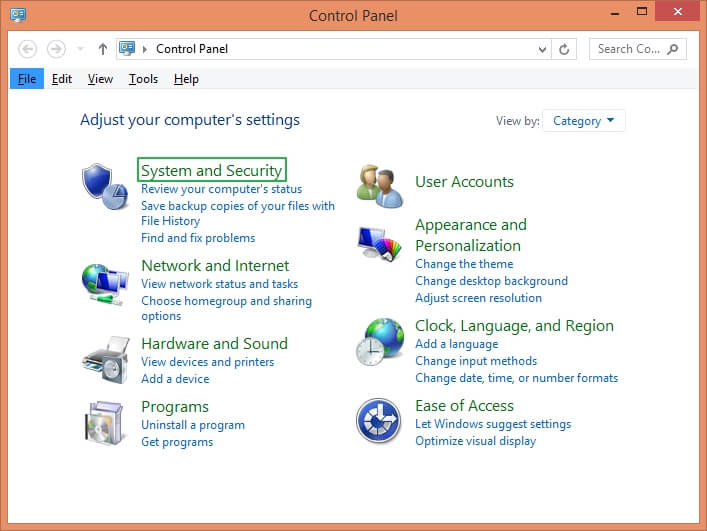Click Find and fix problems
Screen dimensions: 707x531
pos(198,238)
